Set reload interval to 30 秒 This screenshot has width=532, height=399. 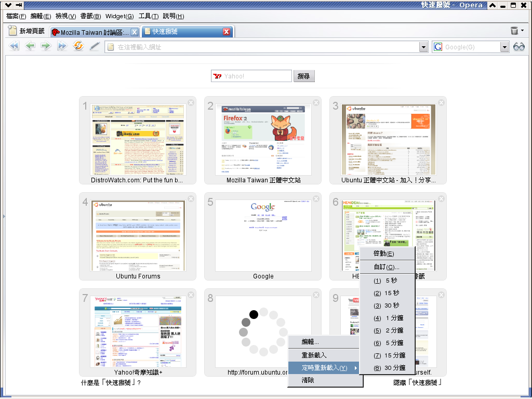[x=387, y=305]
